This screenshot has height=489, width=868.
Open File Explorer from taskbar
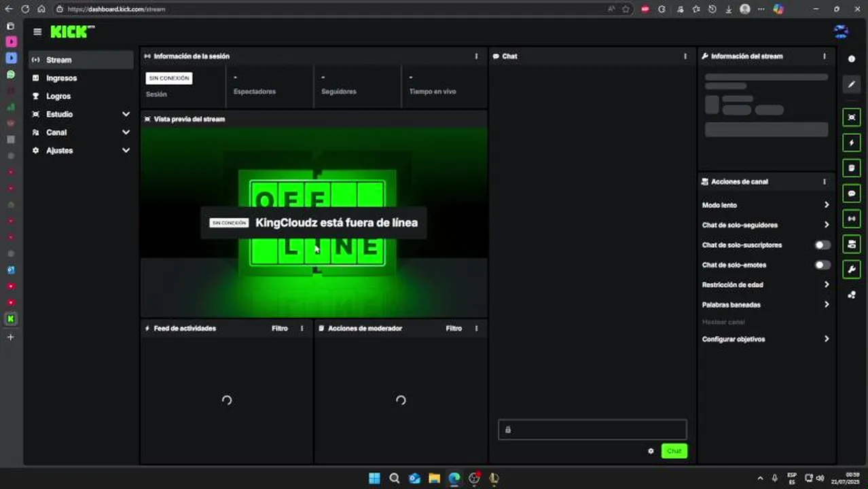pos(434,478)
